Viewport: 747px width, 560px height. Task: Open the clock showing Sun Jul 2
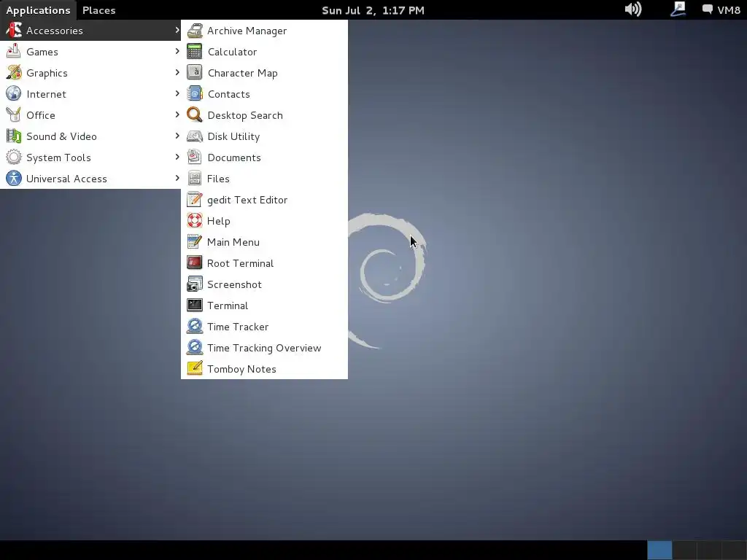click(x=373, y=10)
